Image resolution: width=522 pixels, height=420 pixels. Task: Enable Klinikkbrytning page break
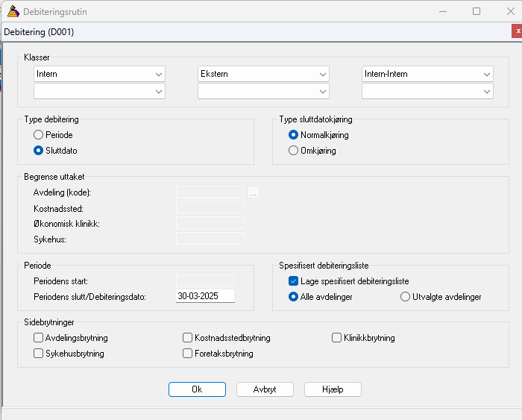click(336, 338)
